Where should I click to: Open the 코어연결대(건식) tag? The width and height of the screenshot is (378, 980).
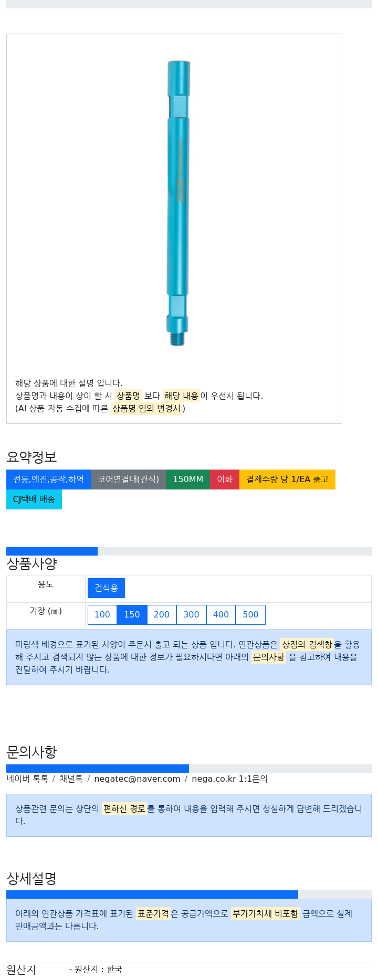pyautogui.click(x=128, y=480)
